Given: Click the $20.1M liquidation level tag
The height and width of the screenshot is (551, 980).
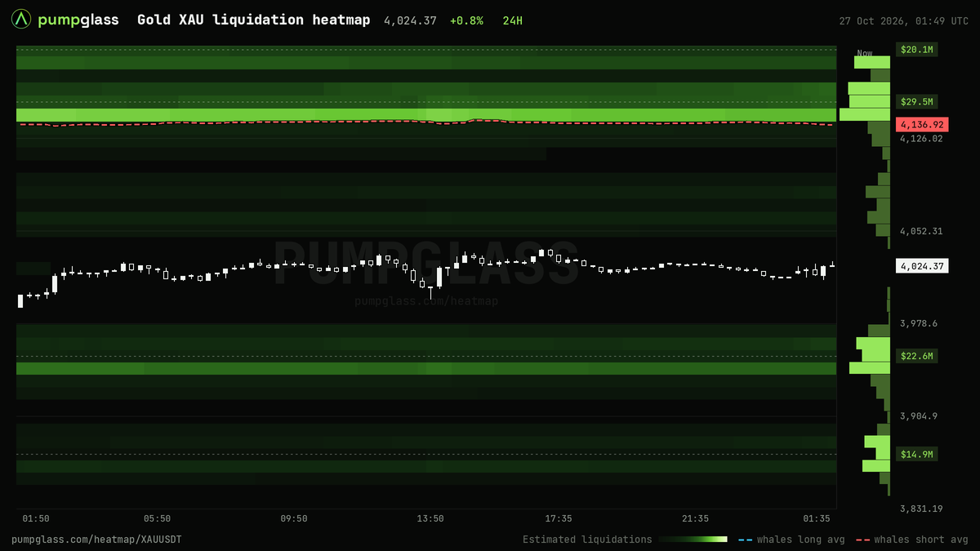Looking at the screenshot, I should point(917,50).
